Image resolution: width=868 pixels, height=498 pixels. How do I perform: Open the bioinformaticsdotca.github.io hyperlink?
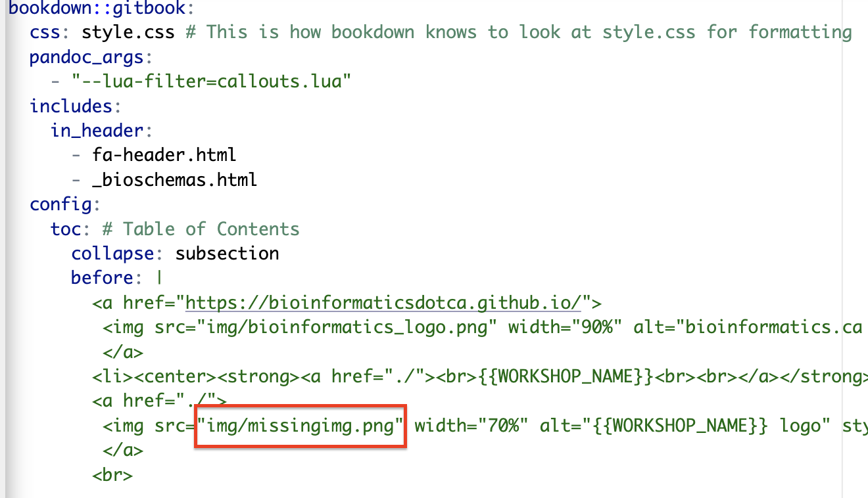[x=388, y=302]
